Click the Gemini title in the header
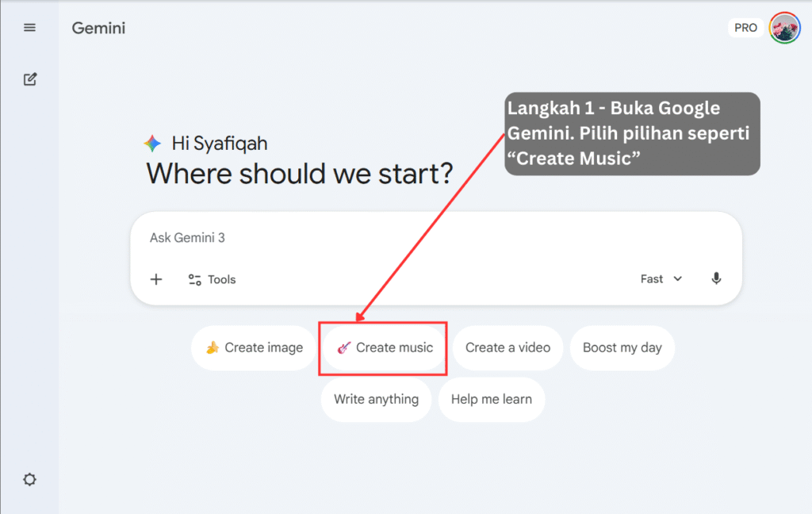Screen dimensions: 812x514 [98, 29]
